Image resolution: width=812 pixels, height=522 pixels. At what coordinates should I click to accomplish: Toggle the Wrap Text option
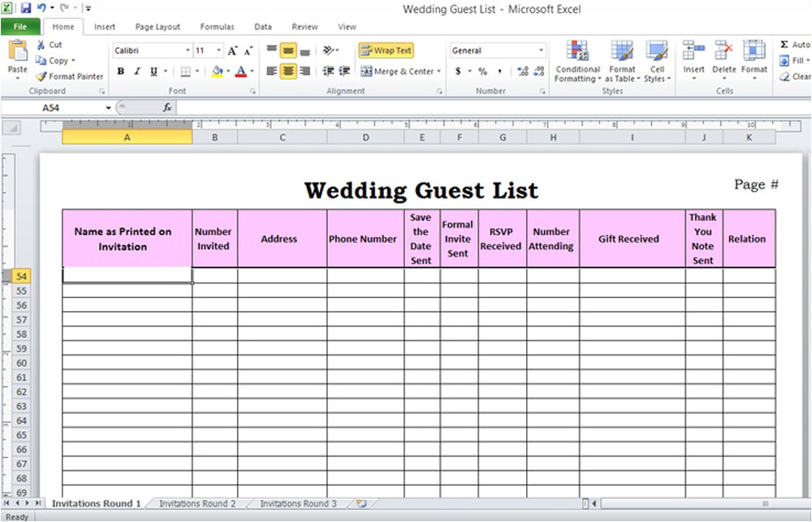[386, 50]
